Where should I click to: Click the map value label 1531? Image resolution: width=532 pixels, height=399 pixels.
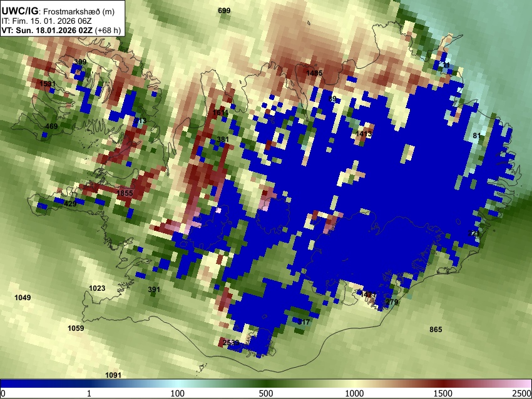click(48, 84)
